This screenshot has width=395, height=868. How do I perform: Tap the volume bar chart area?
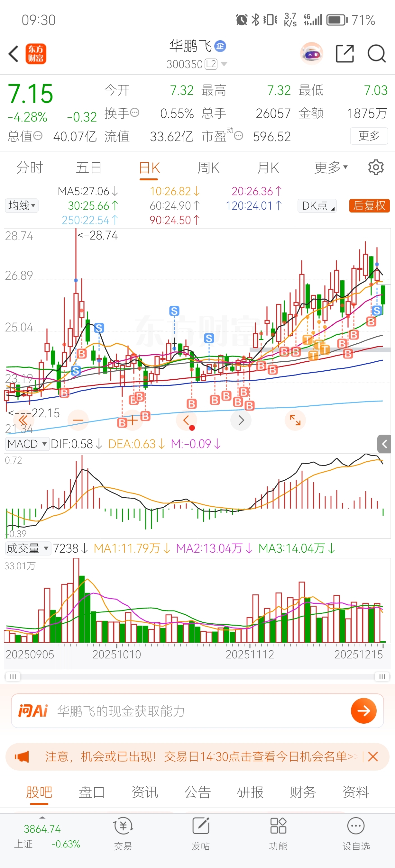[x=197, y=601]
